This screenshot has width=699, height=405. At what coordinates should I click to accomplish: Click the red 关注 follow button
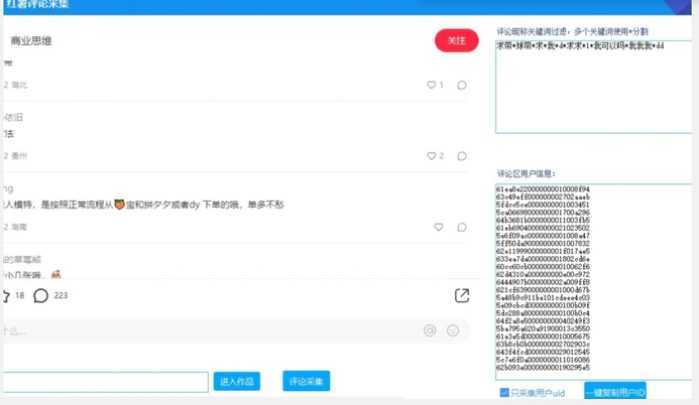point(456,41)
